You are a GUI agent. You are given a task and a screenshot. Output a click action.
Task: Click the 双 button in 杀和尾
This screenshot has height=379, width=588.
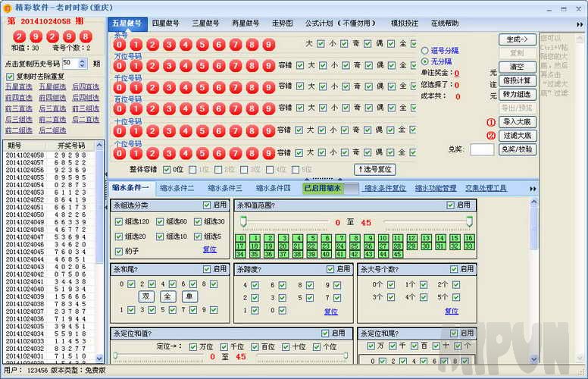pyautogui.click(x=146, y=296)
